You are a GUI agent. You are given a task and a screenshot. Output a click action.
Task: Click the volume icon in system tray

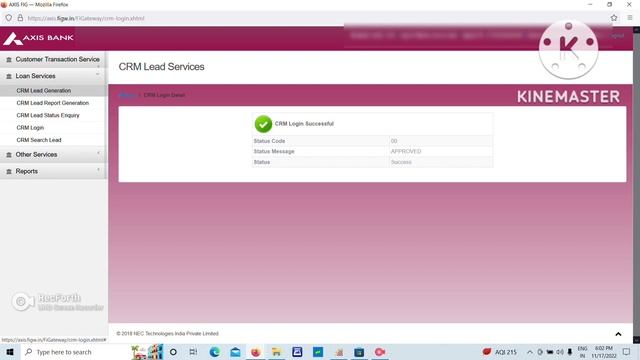[560, 352]
